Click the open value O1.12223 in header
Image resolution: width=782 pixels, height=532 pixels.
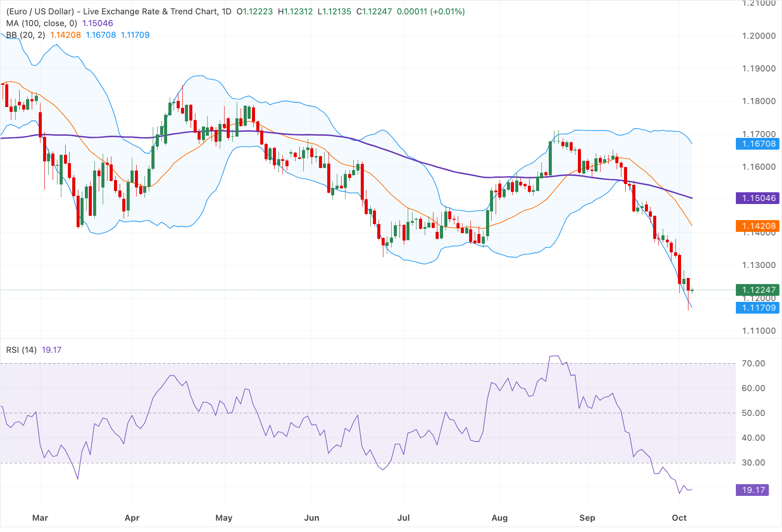point(255,11)
